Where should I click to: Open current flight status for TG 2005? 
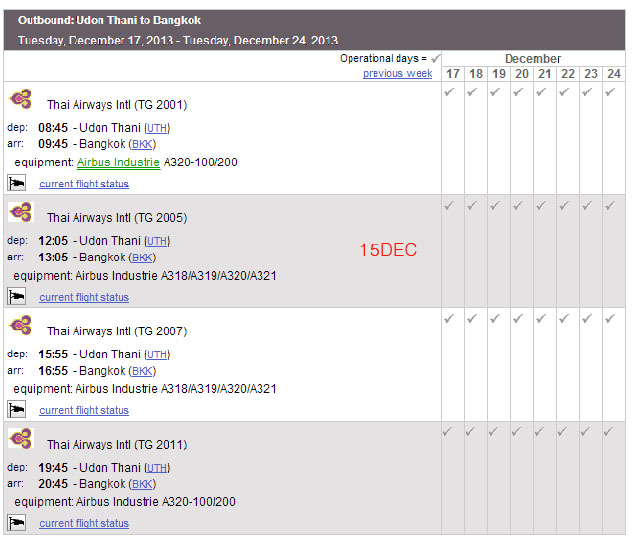click(84, 297)
